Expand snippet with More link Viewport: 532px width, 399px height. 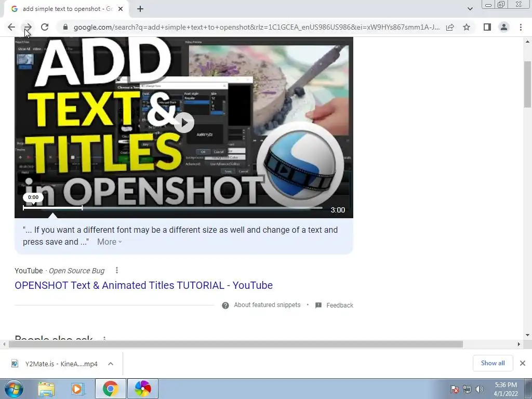(109, 242)
